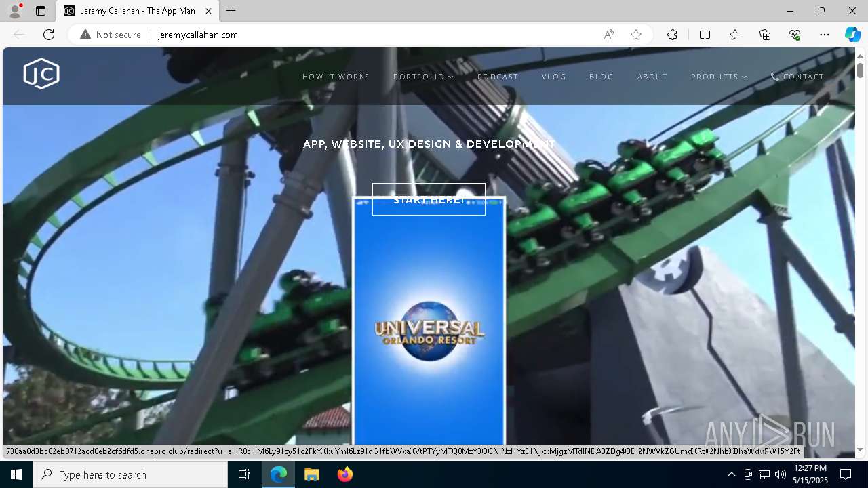868x488 pixels.
Task: Go to the PODCAST page
Action: pos(498,77)
